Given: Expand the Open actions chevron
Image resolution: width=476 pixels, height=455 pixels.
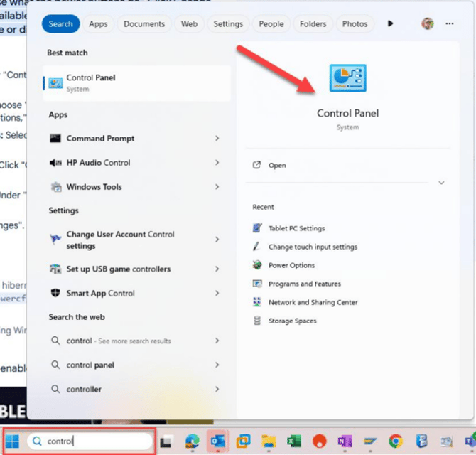Looking at the screenshot, I should pos(441,183).
